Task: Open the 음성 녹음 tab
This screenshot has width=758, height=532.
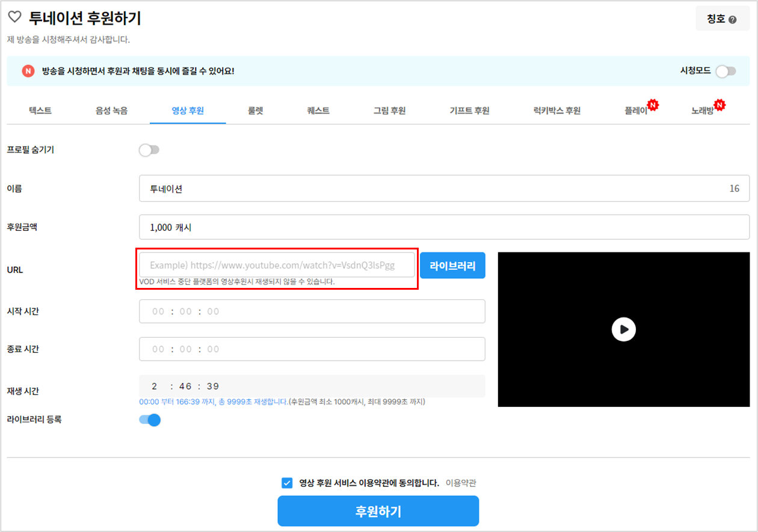Action: (111, 111)
